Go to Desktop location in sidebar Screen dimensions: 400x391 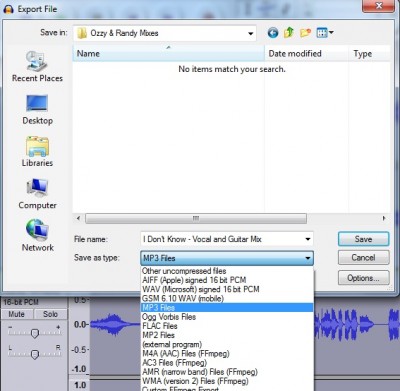pos(37,110)
